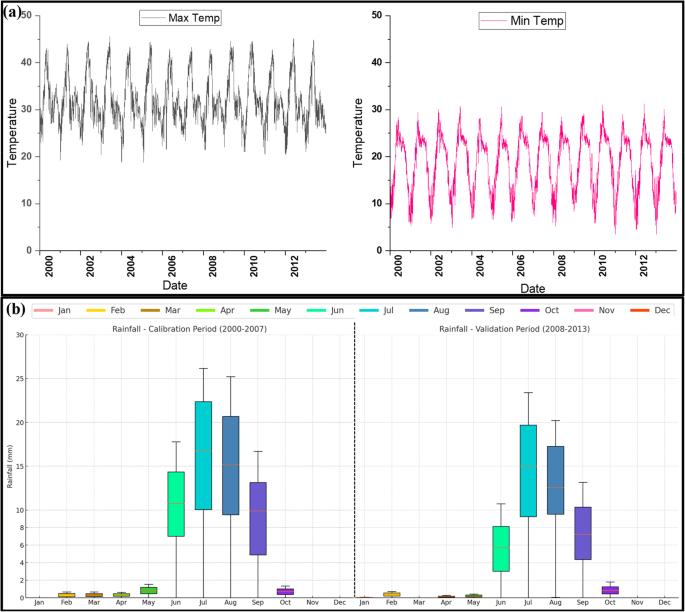Click the 25 tick on the rainfall axis
685x612 pixels.
pyautogui.click(x=20, y=379)
